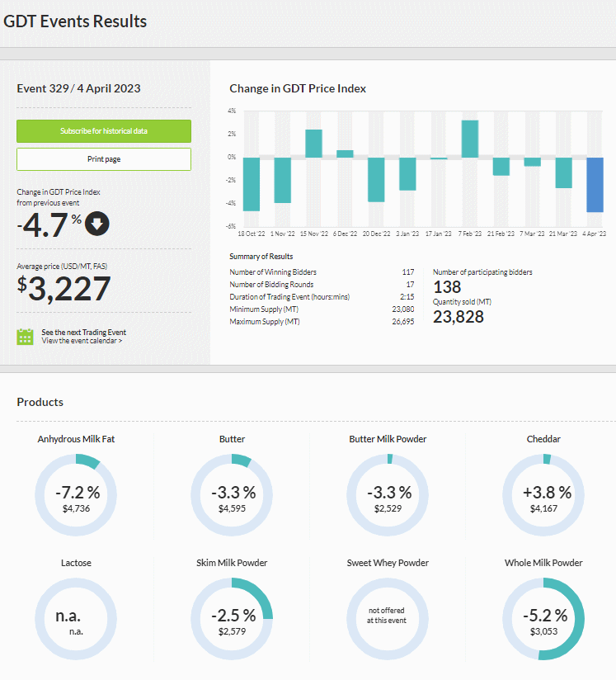The image size is (616, 680).
Task: Open the See the next Trading Event link
Action: (x=83, y=333)
